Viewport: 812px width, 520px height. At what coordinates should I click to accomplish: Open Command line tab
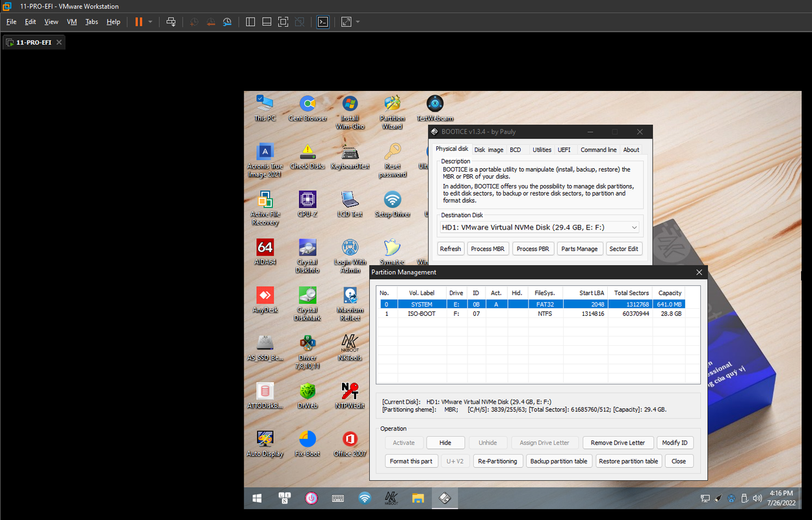pos(598,149)
